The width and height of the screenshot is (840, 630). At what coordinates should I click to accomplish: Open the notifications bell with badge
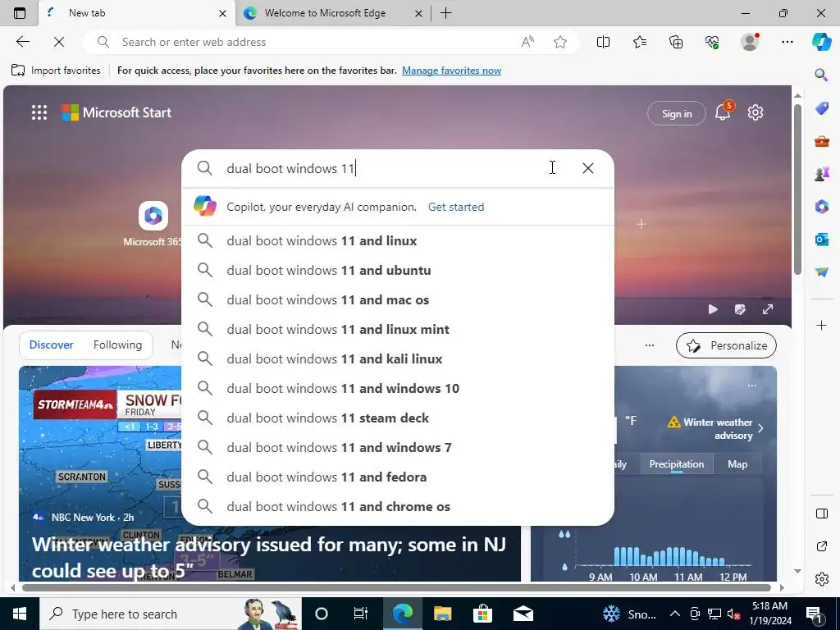coord(724,112)
